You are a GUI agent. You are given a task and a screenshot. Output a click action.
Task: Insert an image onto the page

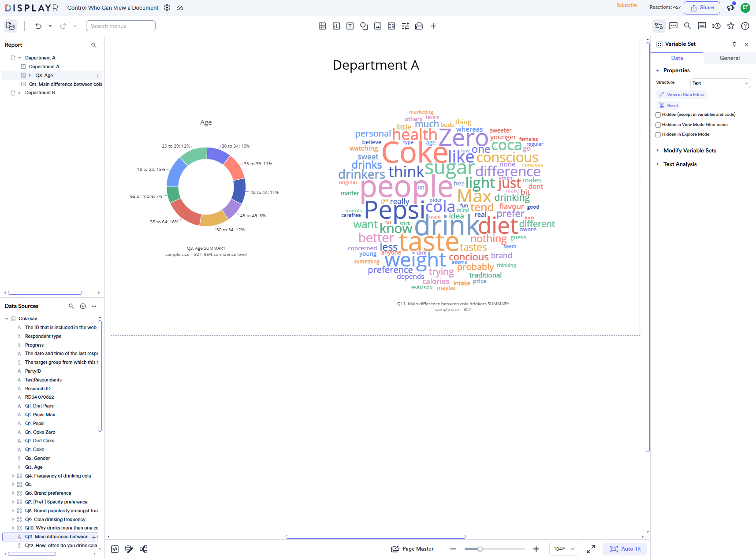pyautogui.click(x=378, y=26)
